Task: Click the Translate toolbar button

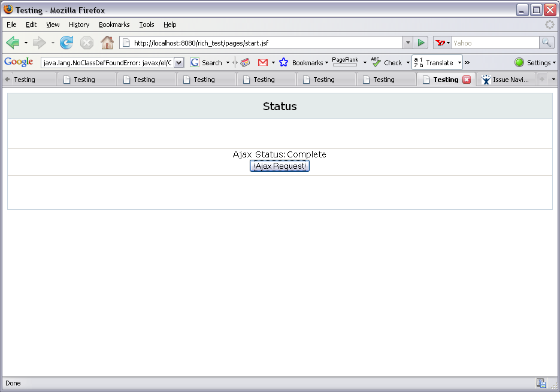Action: [434, 62]
